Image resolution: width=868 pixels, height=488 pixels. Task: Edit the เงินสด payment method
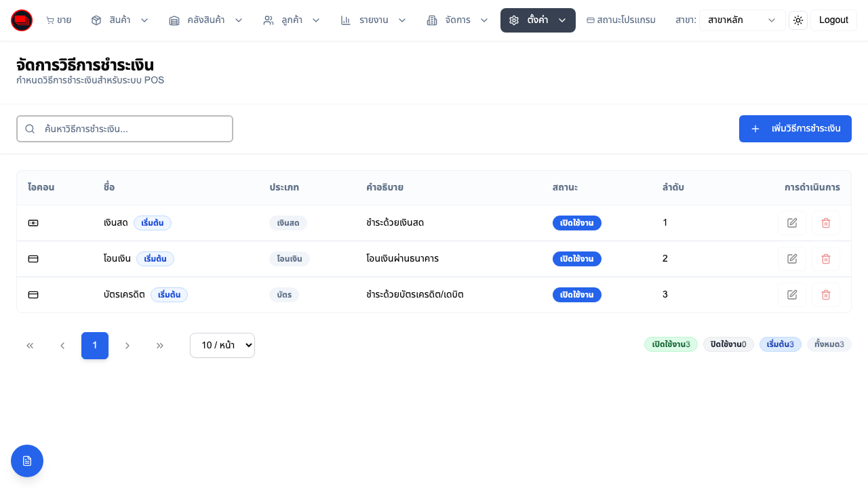pyautogui.click(x=792, y=223)
